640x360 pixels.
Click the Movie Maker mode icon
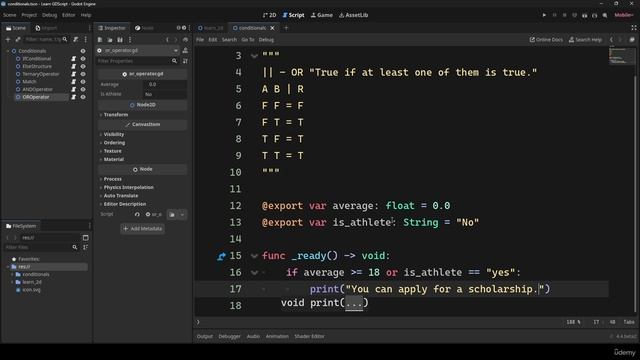click(605, 15)
